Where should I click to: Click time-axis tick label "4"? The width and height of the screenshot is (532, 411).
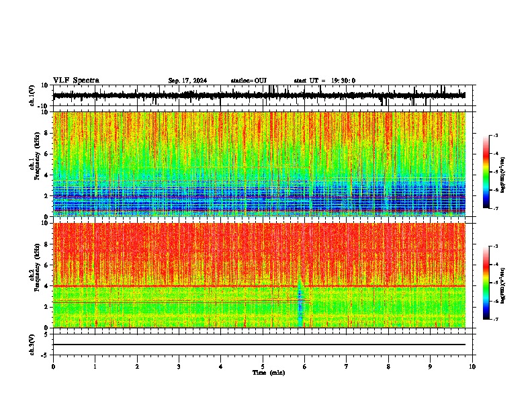(x=221, y=367)
